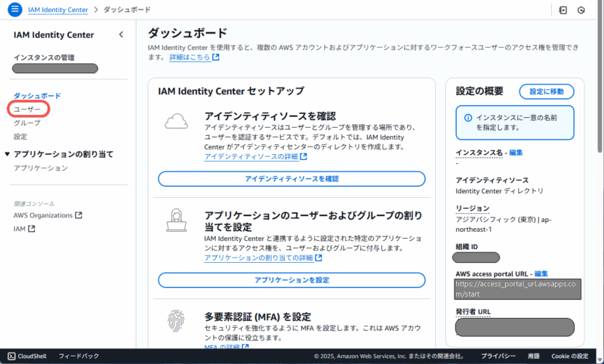This screenshot has width=604, height=364.
Task: Click external icon after アプリケーションの割り当ての詳細
Action: [319, 258]
